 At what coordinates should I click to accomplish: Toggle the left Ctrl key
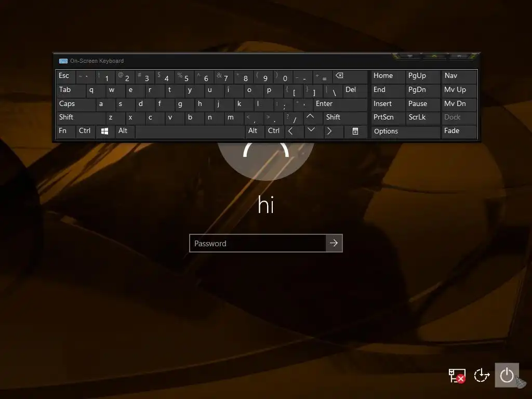[x=85, y=131]
